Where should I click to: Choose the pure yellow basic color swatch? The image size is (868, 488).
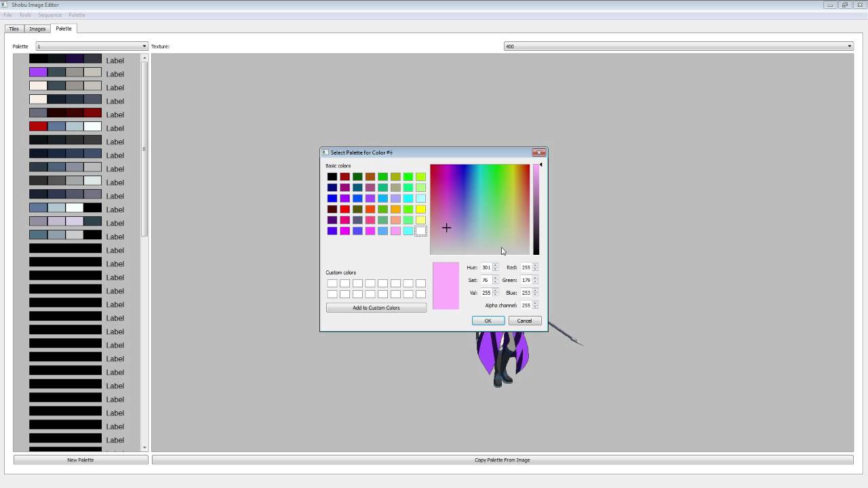[x=420, y=209]
